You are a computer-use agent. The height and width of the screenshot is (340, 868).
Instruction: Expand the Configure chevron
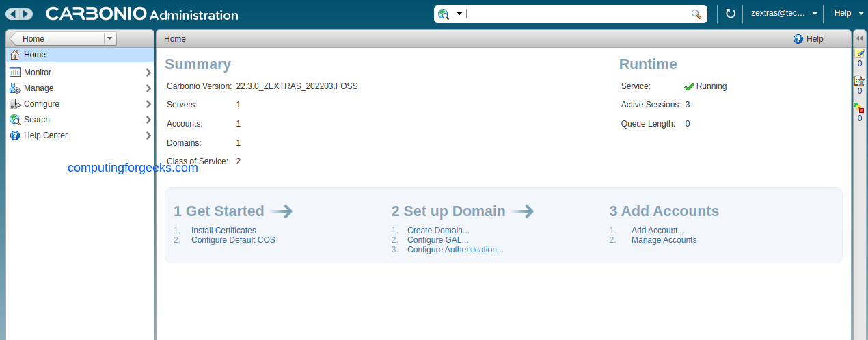coord(148,104)
